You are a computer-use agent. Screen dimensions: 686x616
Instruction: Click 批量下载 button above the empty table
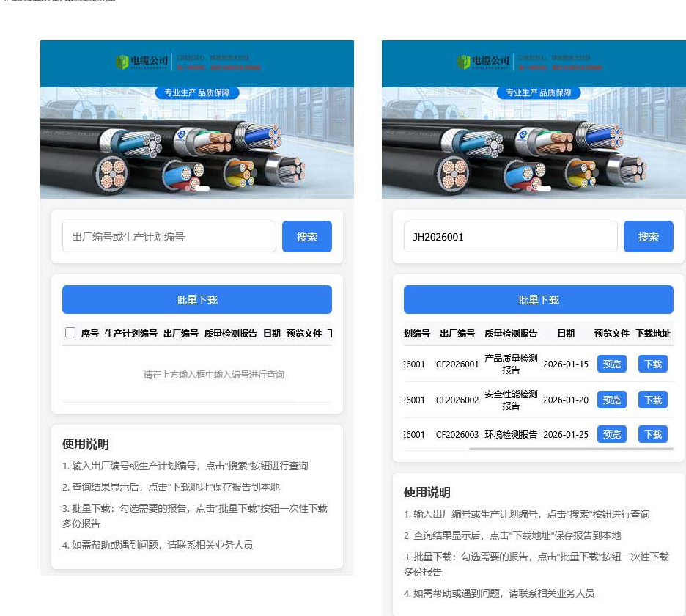(196, 300)
